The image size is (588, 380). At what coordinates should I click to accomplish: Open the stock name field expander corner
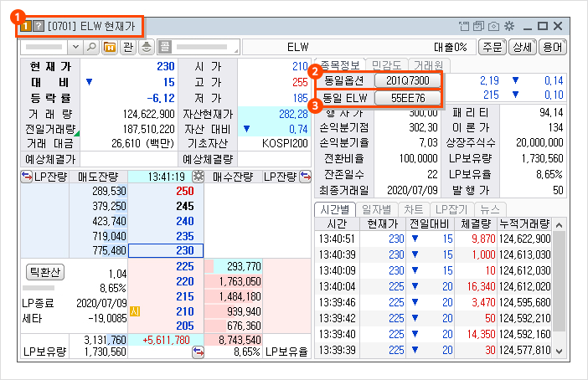(x=236, y=51)
